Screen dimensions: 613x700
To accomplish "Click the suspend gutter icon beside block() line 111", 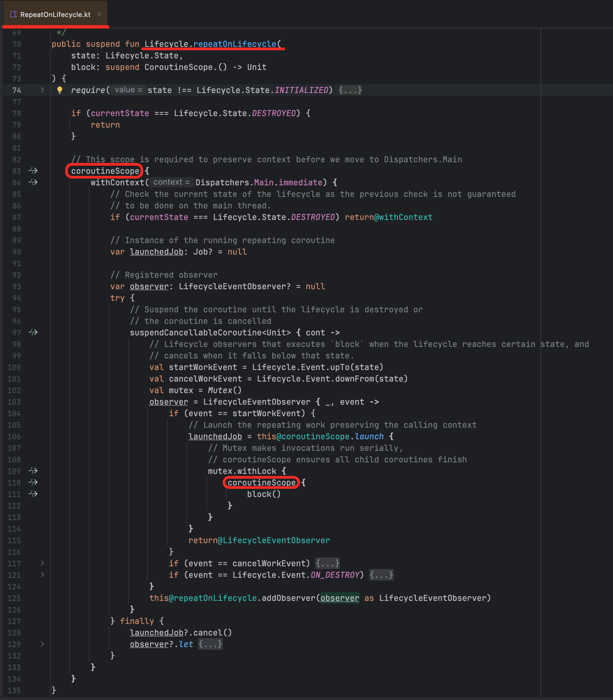I will click(x=33, y=494).
